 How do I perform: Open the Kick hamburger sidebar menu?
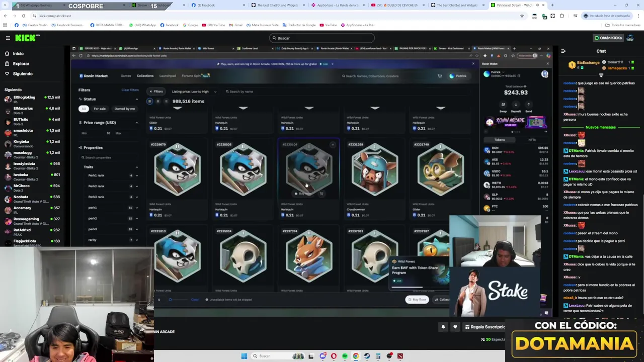[x=8, y=38]
